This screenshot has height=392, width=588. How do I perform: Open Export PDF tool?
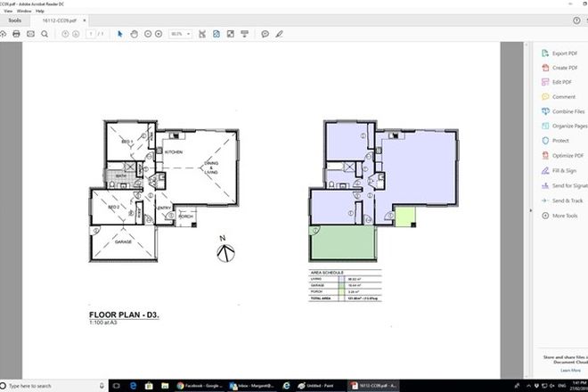(561, 53)
